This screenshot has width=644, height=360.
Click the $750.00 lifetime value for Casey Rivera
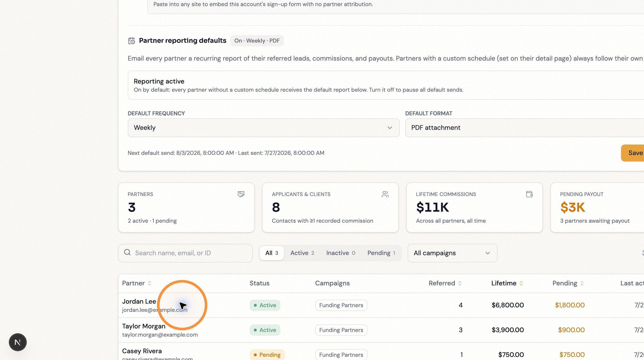click(x=511, y=355)
